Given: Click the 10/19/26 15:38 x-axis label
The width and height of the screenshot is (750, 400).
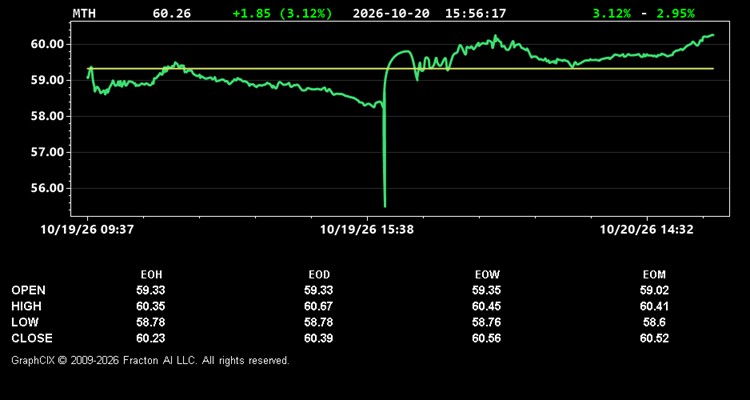Looking at the screenshot, I should tap(367, 230).
